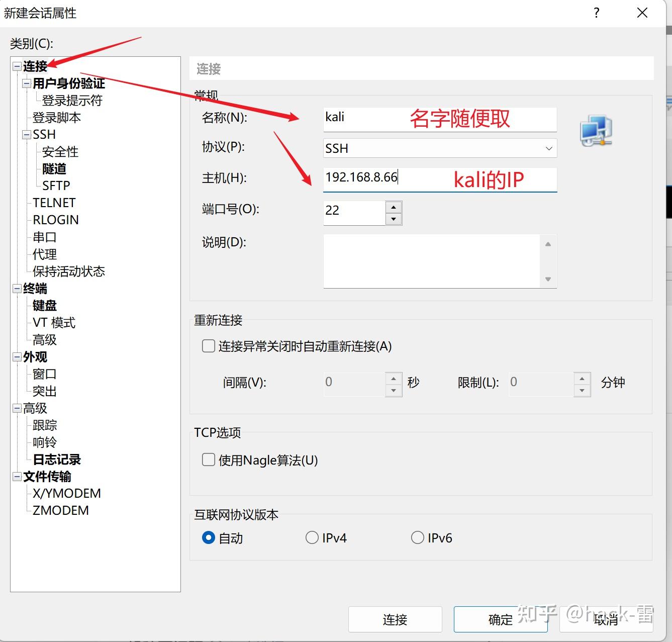
Task: Click the 连接 button to connect
Action: [395, 619]
